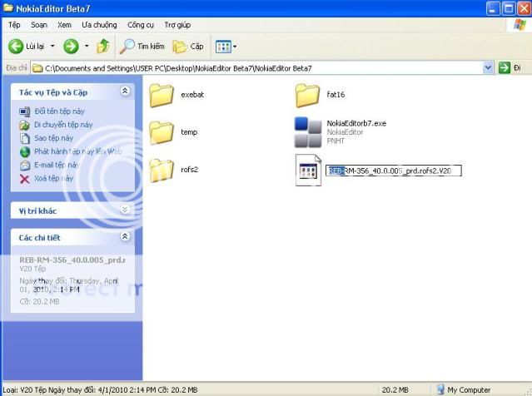Open the rofs2 folder
This screenshot has width=532, height=396.
[x=161, y=170]
